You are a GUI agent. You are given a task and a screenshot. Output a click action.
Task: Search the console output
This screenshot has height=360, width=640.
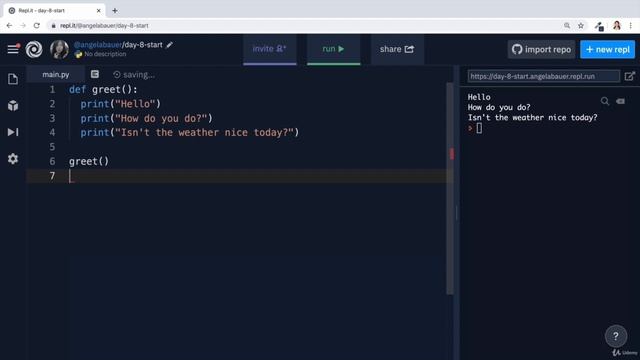[604, 101]
